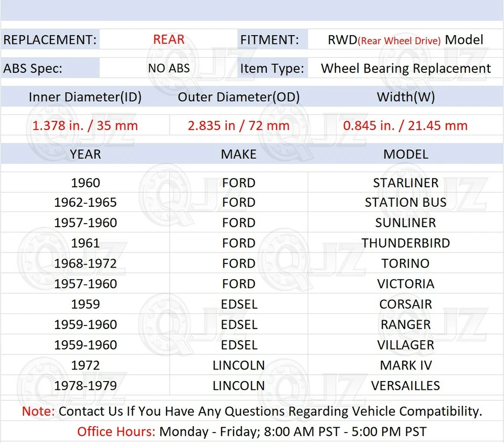The width and height of the screenshot is (504, 443).
Task: Click LINCOLN make in Versailles row
Action: [238, 385]
